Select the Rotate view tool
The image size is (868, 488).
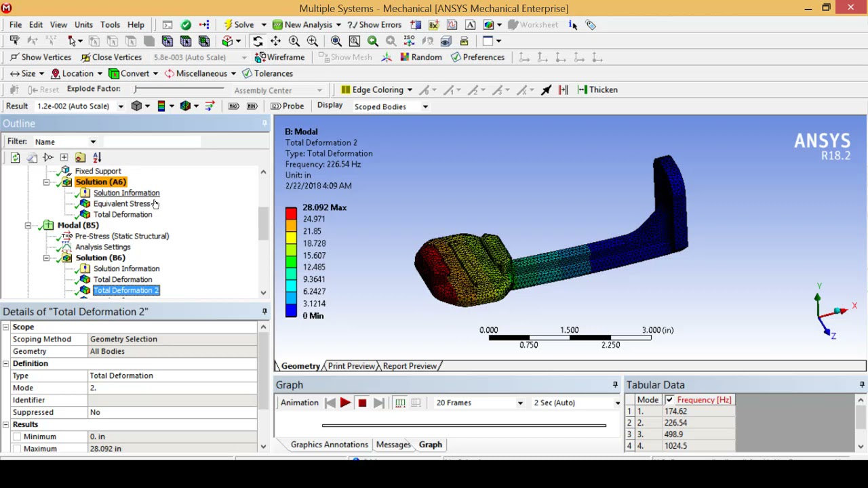258,41
